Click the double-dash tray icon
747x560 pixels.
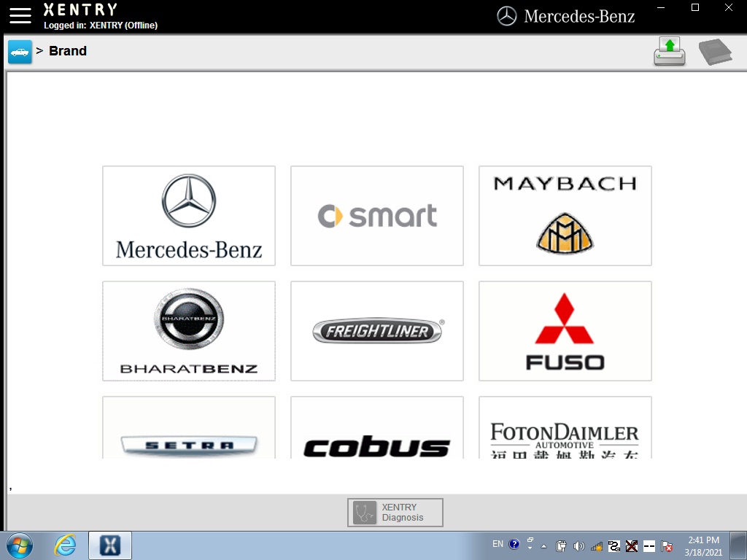[649, 545]
